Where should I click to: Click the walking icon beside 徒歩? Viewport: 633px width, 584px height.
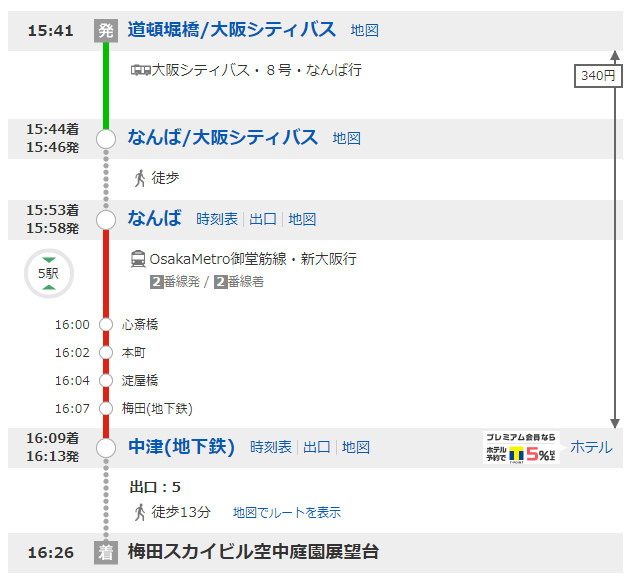[140, 178]
